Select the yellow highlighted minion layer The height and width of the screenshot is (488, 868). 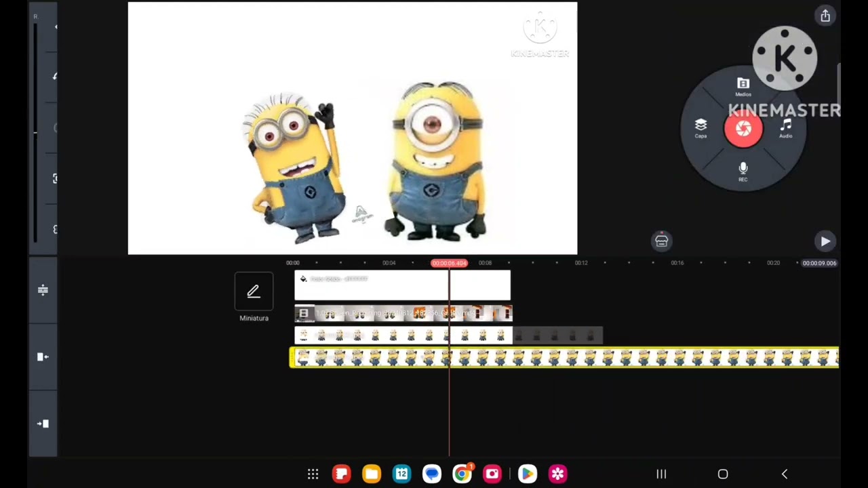pyautogui.click(x=564, y=357)
